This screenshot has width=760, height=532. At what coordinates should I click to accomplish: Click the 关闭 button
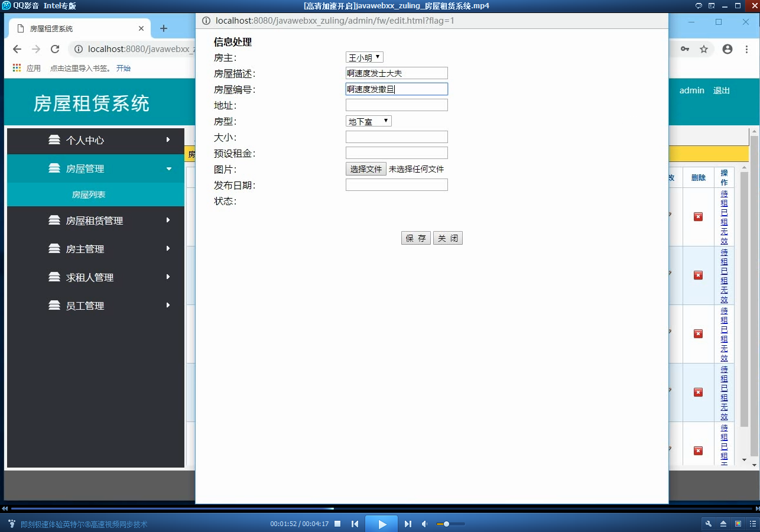click(x=448, y=238)
